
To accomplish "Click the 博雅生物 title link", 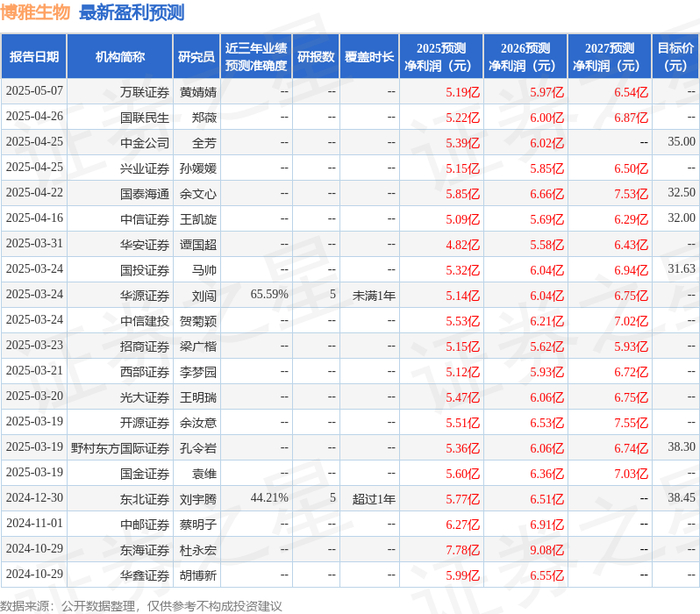I will [35, 12].
